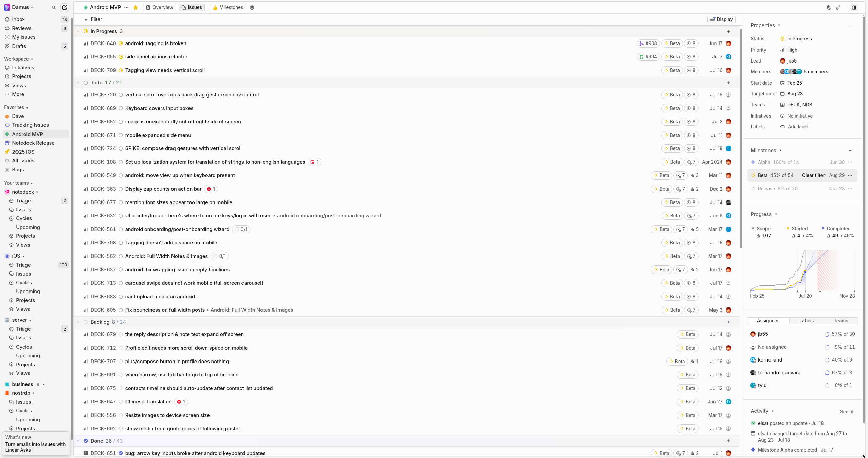The height and width of the screenshot is (458, 868).
Task: Collapse the Todo group
Action: 78,83
